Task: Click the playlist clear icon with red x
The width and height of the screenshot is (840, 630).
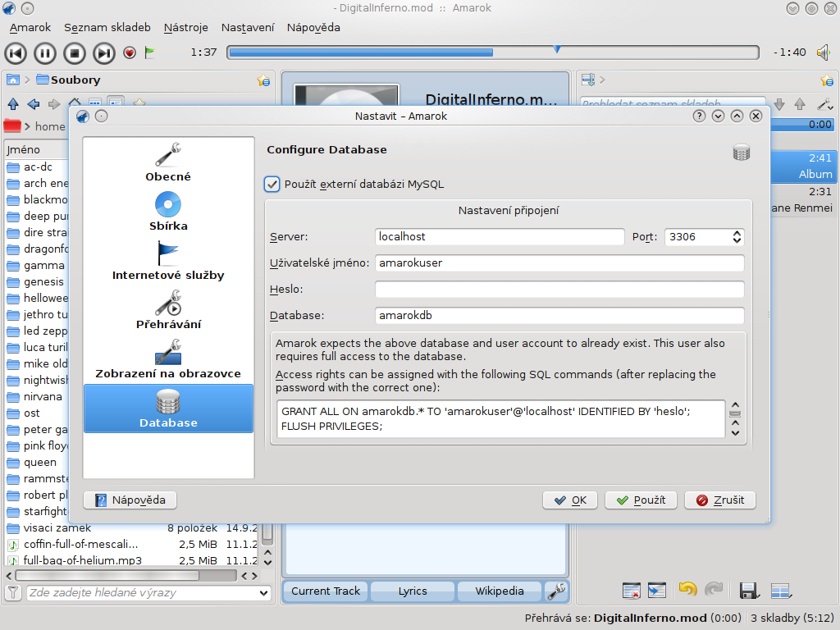Action: 632,591
